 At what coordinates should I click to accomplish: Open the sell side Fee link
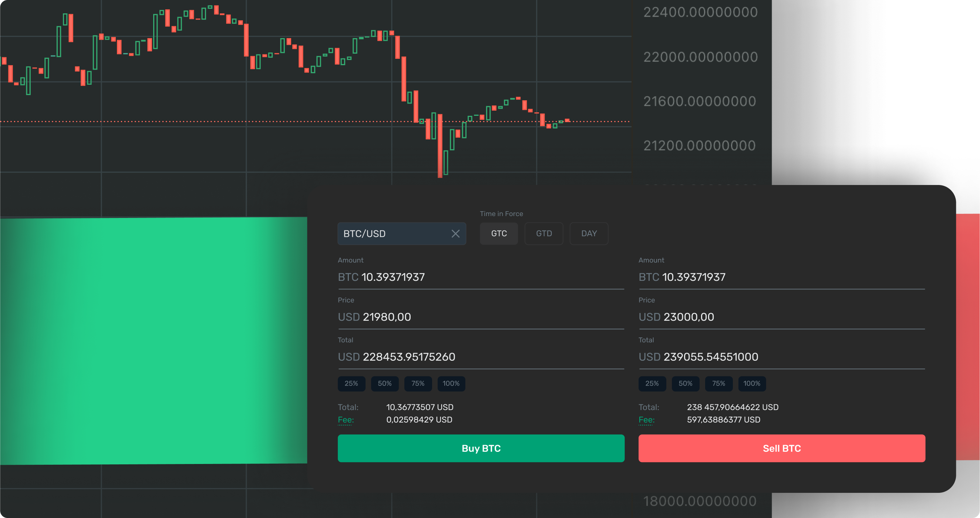[x=646, y=420]
